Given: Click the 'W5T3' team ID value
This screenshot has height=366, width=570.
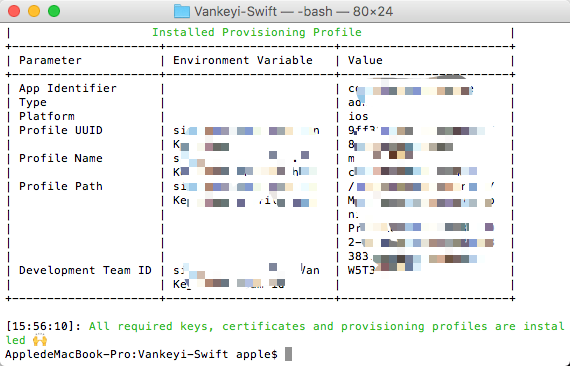Looking at the screenshot, I should click(361, 270).
